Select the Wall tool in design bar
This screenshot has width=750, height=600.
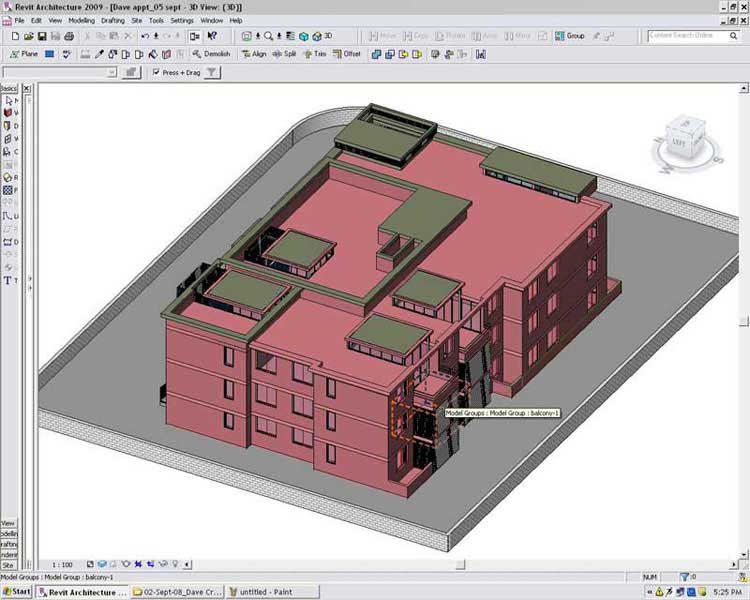pos(8,114)
